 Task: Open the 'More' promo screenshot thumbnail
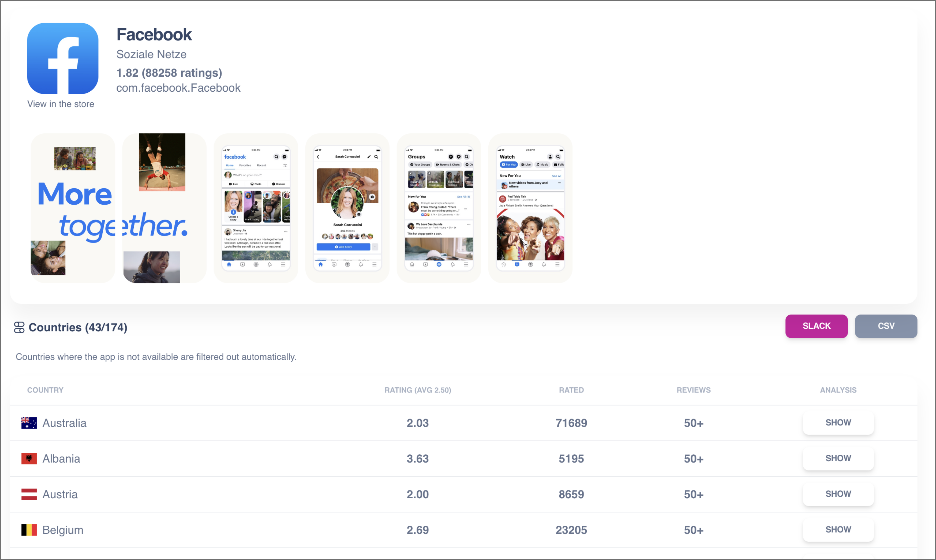pyautogui.click(x=73, y=208)
